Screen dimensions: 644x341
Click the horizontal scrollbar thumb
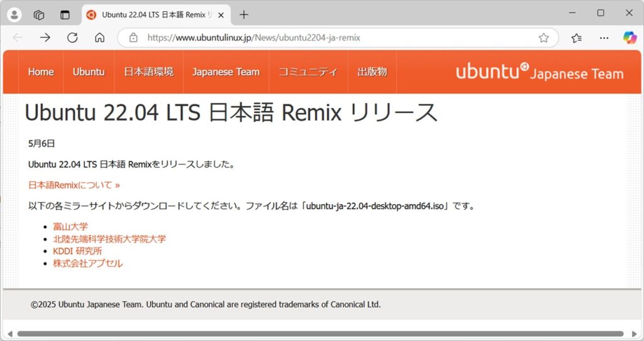coord(320,333)
